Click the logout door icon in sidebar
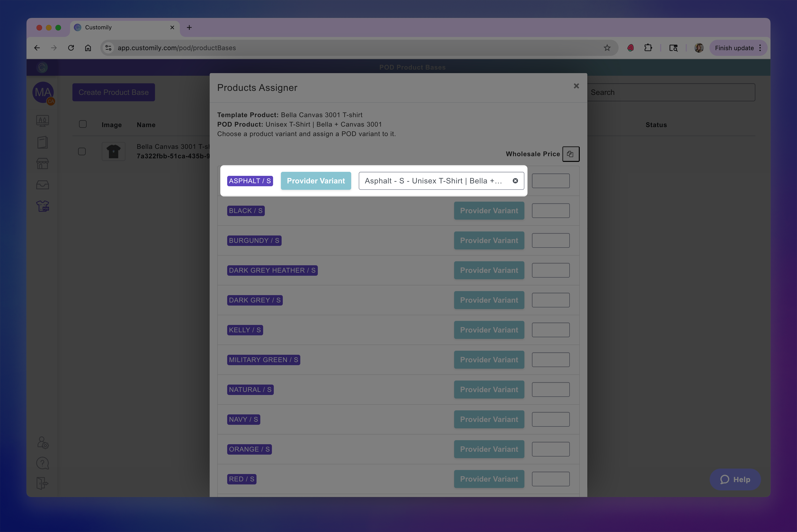Screen dimensions: 797x532 tap(43, 483)
